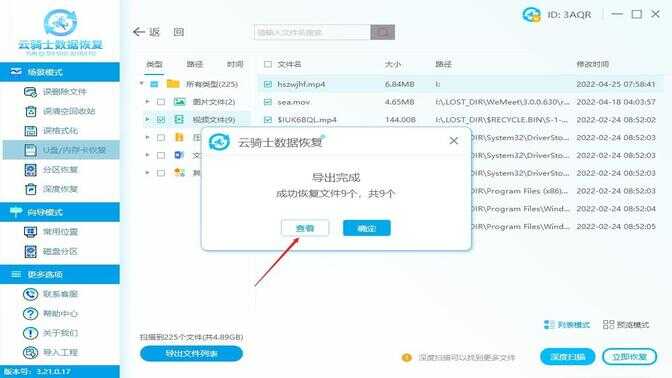Sort by the 路径 column header in file list
Screen dimensions: 672x378
[x=443, y=64]
